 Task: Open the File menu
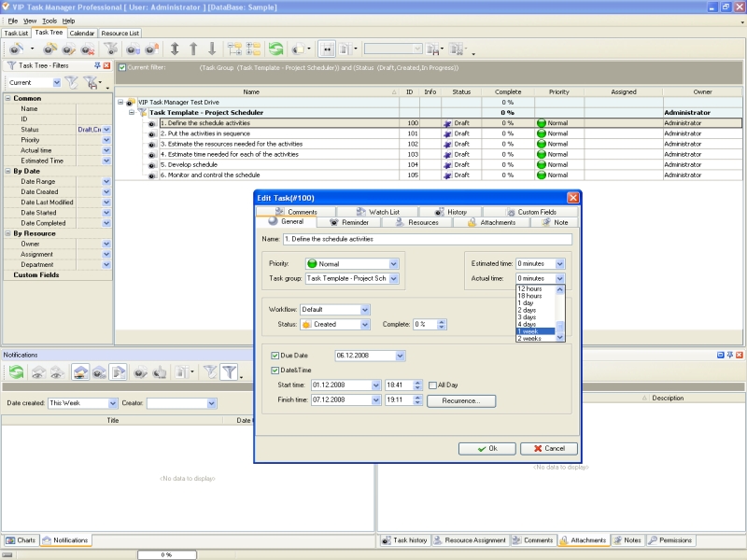pyautogui.click(x=13, y=21)
